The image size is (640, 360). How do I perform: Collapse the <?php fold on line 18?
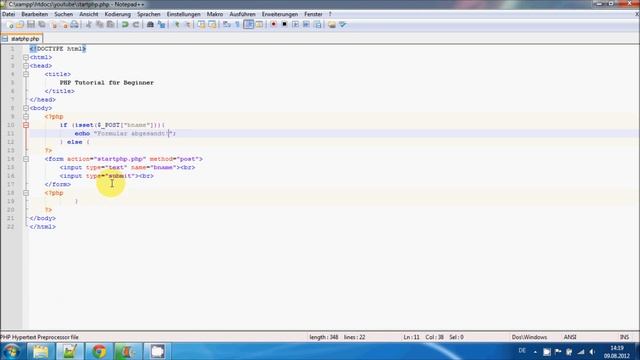[26, 193]
